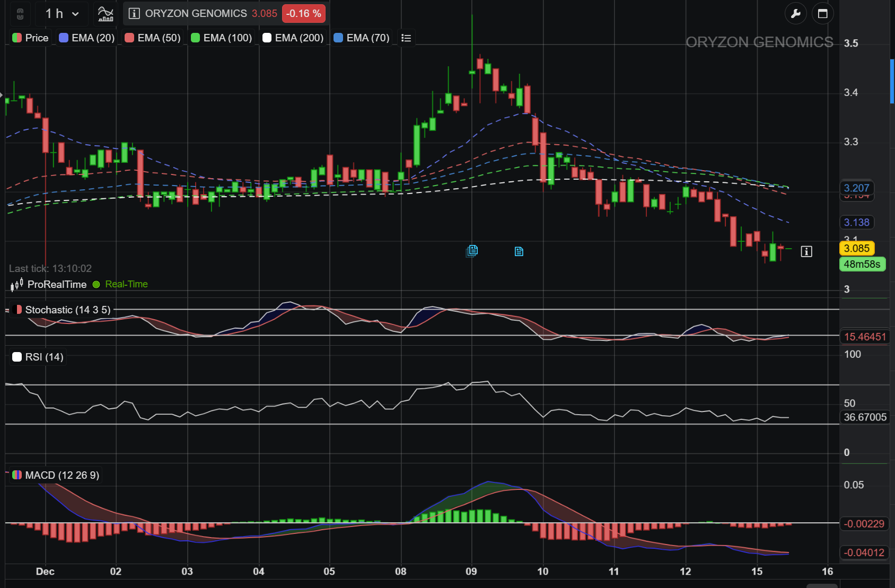Screen dimensions: 895x588
Task: Click the info icon next to last candle
Action: point(806,251)
